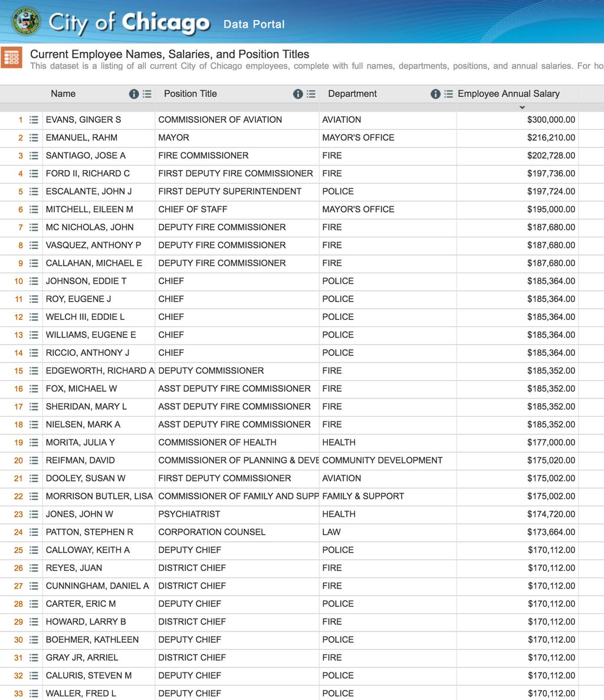Sort by Employee Annual Salary header
The height and width of the screenshot is (700, 604).
point(508,94)
